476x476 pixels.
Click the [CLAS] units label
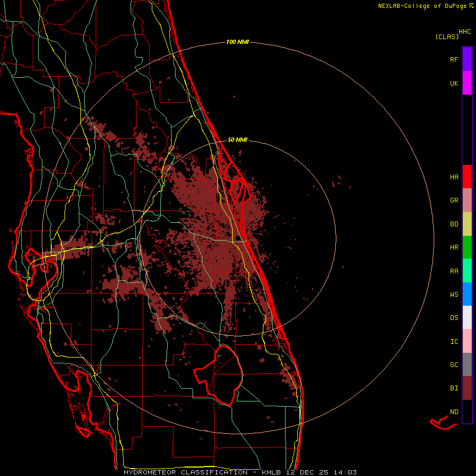[447, 36]
